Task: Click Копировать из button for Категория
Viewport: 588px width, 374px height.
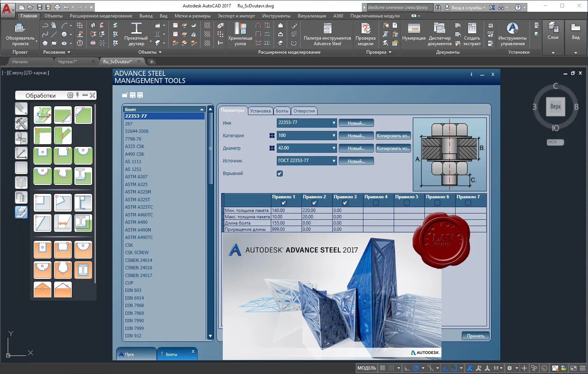Action: (393, 136)
